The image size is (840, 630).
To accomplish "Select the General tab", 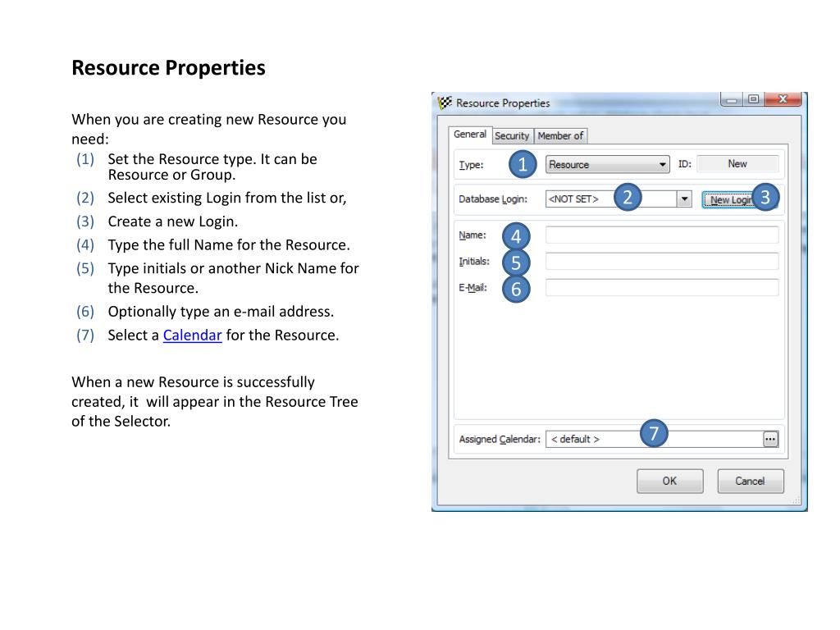I will (x=470, y=135).
